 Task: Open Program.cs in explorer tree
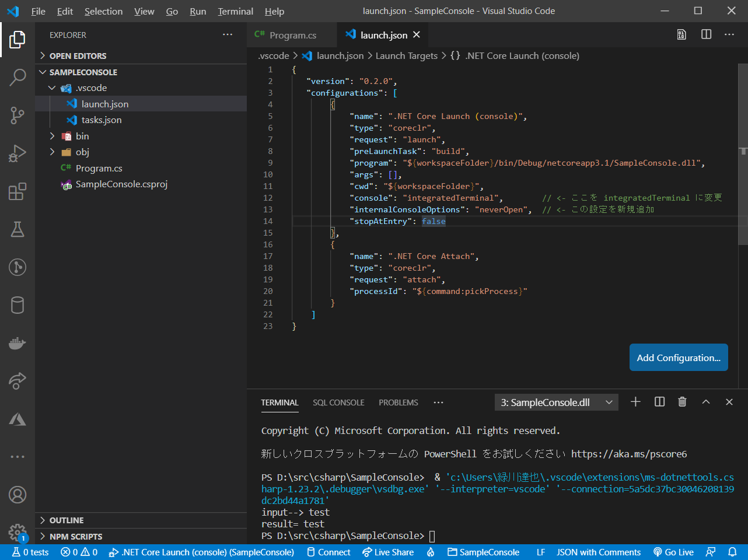coord(141,168)
